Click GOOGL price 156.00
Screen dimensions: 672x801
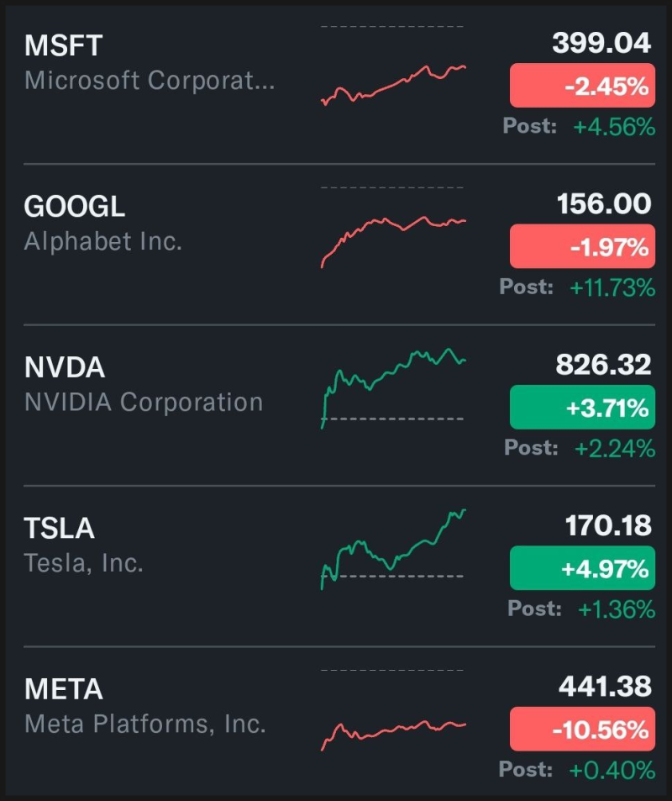pos(604,204)
